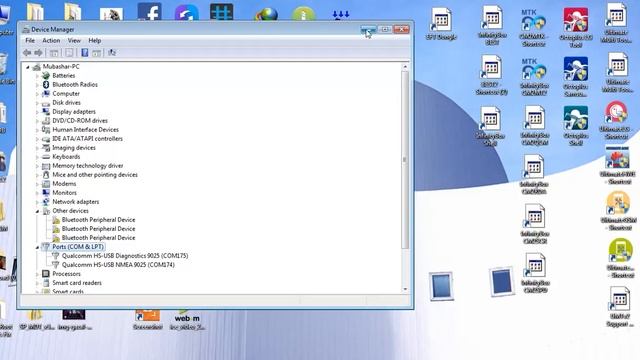Expand the Human Interface Devices arrow
The image size is (640, 360).
(37, 130)
